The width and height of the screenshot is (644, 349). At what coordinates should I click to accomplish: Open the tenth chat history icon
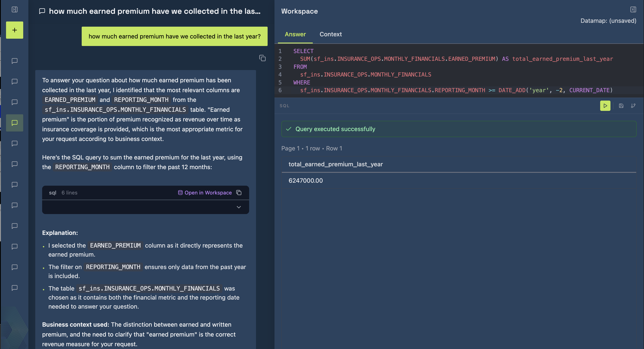point(14,246)
